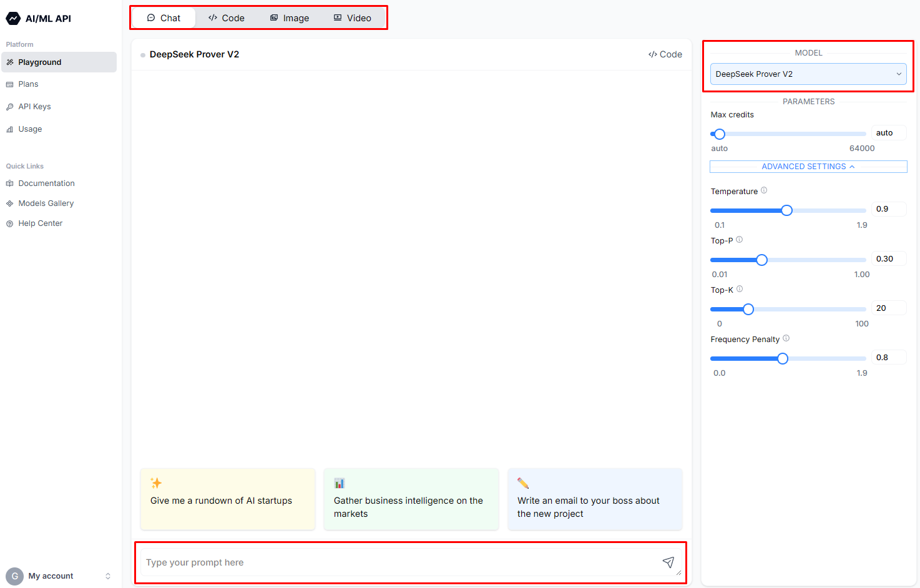Click the Temperature value field 0.9
This screenshot has width=920, height=588.
pyautogui.click(x=889, y=209)
